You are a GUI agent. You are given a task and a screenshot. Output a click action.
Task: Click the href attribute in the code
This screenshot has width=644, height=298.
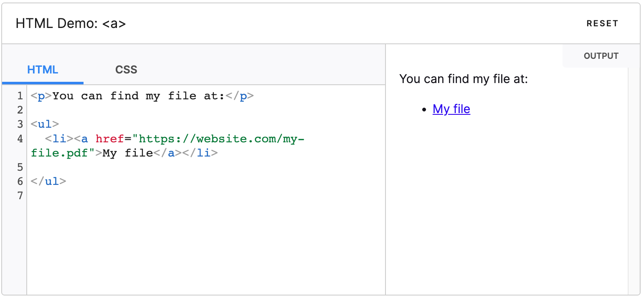[x=109, y=139]
